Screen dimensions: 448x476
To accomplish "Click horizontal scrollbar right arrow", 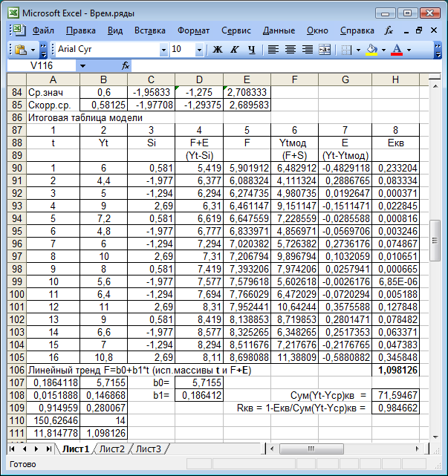I will coord(417,449).
